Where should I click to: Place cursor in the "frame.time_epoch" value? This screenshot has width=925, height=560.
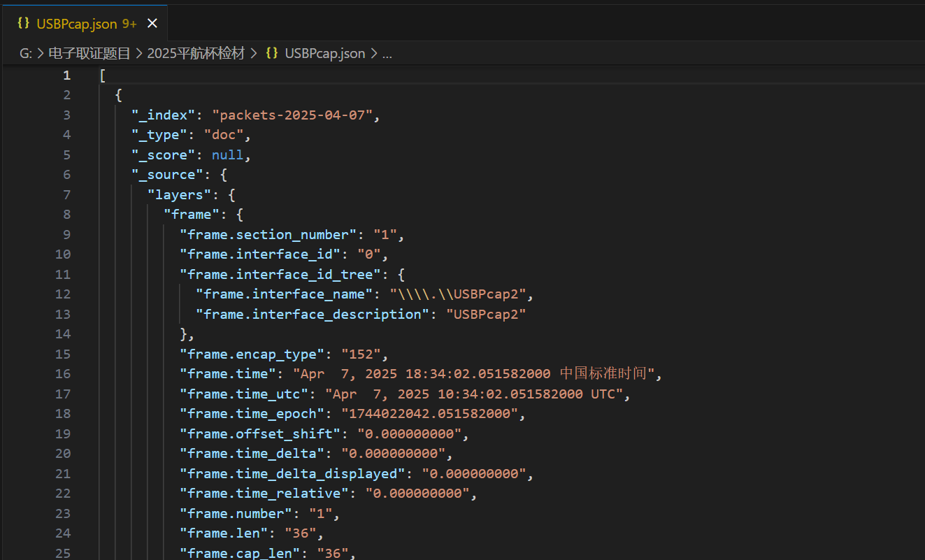click(x=429, y=414)
